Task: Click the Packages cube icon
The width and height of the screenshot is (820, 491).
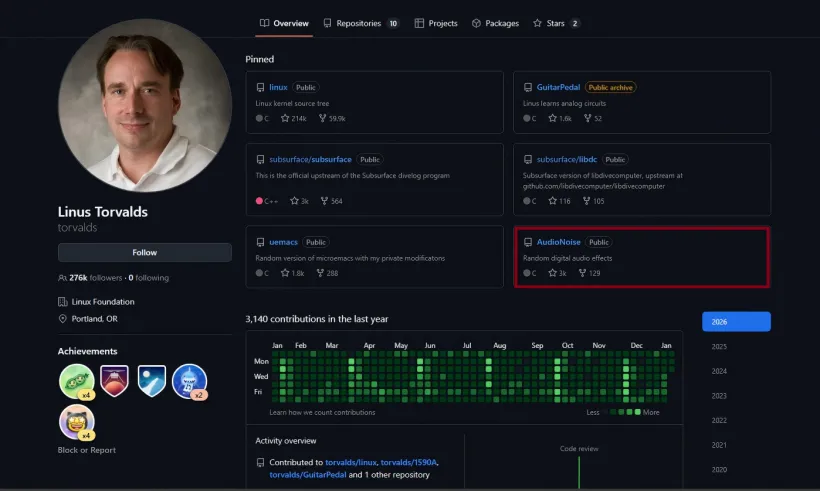Action: click(x=476, y=23)
